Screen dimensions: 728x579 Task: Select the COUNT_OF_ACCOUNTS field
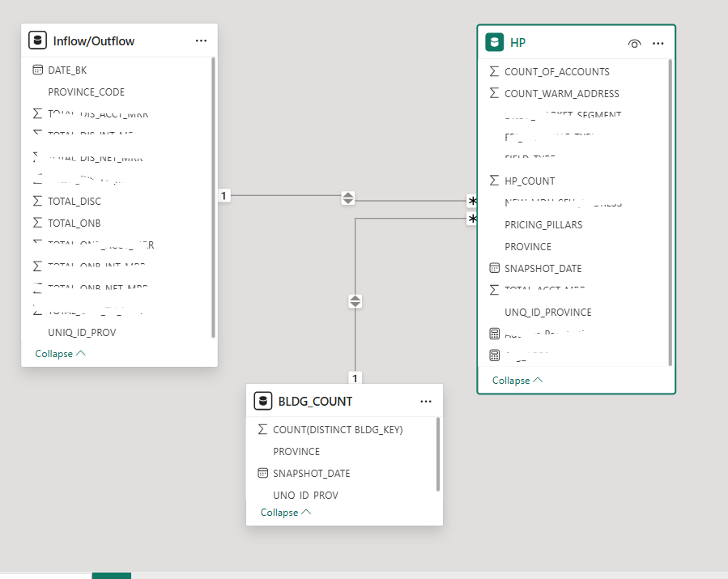coord(557,71)
